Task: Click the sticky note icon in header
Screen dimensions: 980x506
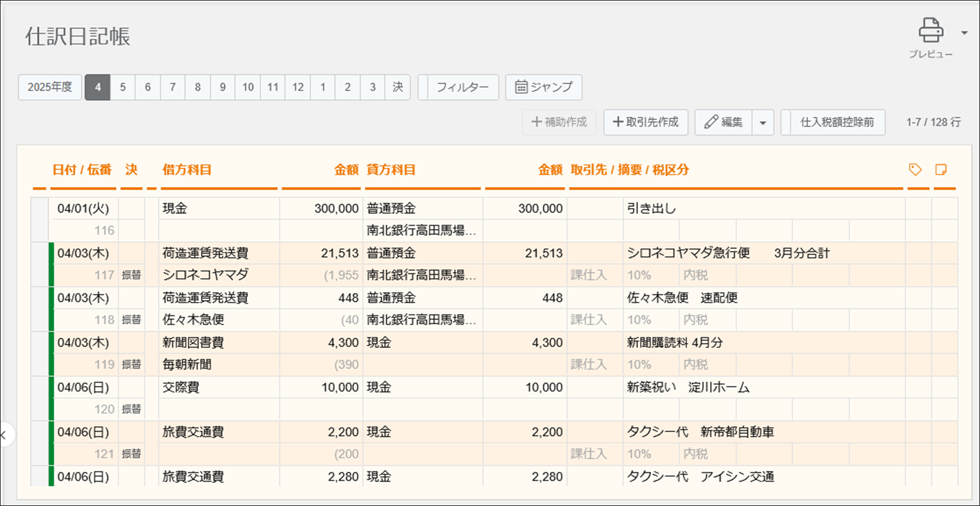Action: coord(941,169)
